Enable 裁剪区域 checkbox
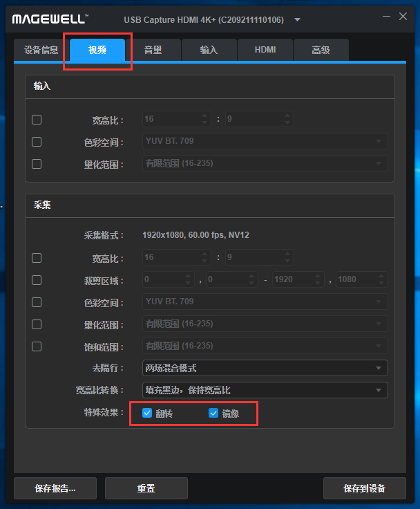Viewport: 420px width, 509px height. pos(37,280)
